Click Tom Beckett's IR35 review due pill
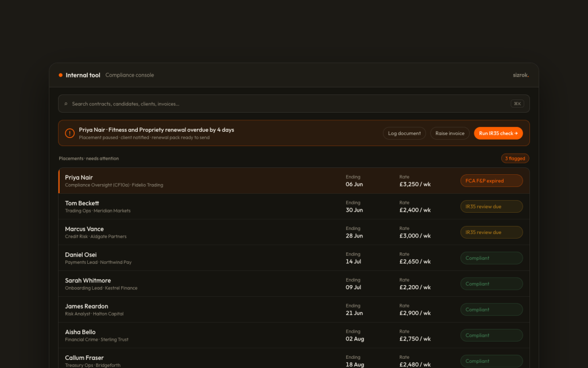Screen dimensions: 588x368 (492, 206)
